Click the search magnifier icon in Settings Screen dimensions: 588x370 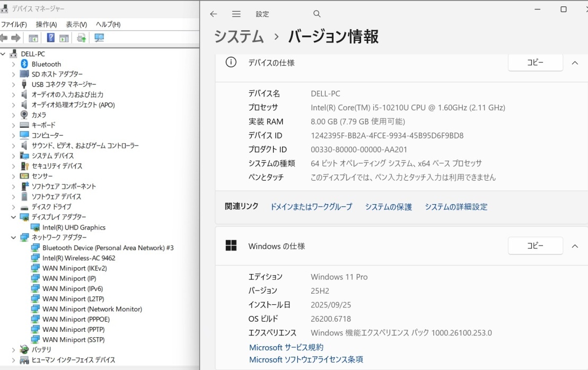pyautogui.click(x=317, y=14)
